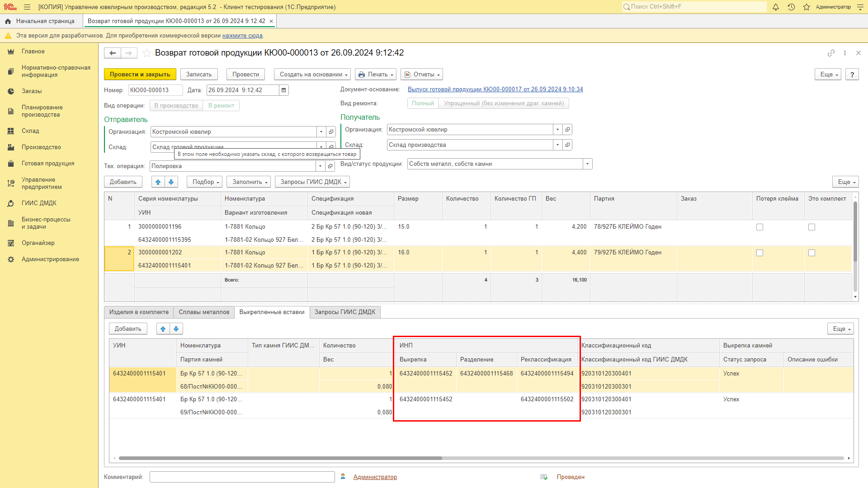Viewport: 868px width, 488px height.
Task: Open sender Организация reference icon
Action: [x=331, y=132]
